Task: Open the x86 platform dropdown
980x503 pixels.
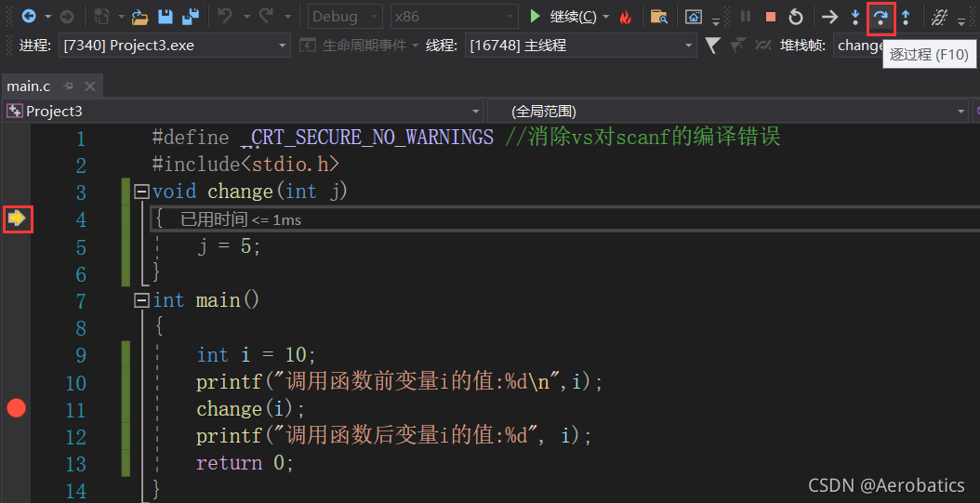Action: (455, 17)
